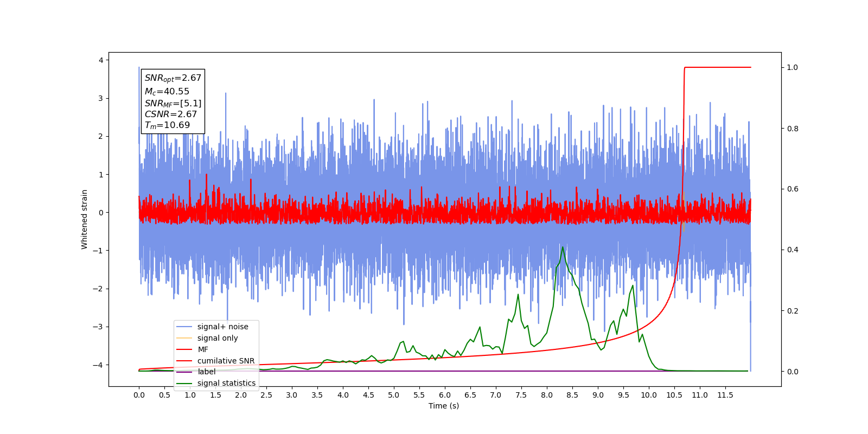This screenshot has height=434, width=868.
Task: Click the Mc=40.55 annotation text
Action: point(167,92)
